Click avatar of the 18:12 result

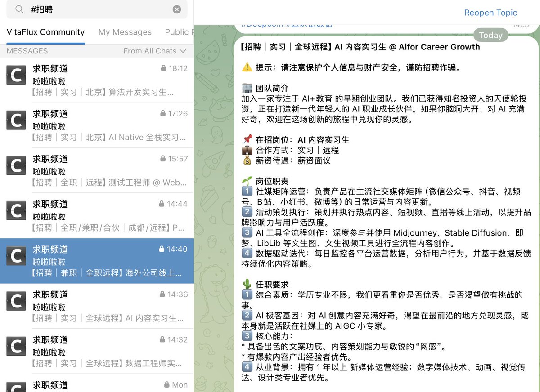[x=16, y=75]
